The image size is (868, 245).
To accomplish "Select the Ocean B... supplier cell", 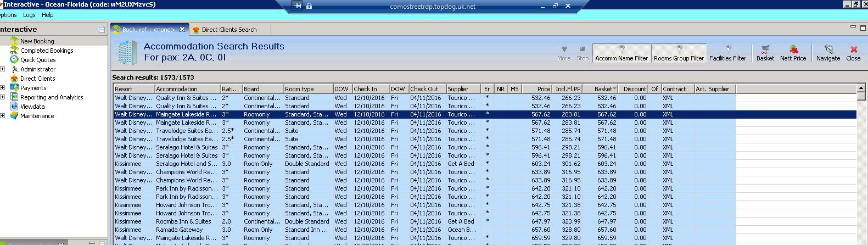I will [463, 230].
